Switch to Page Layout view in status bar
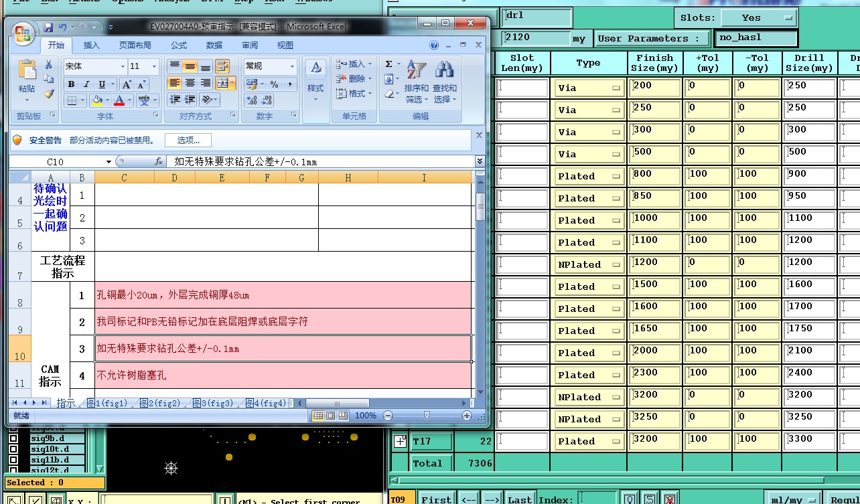Image resolution: width=860 pixels, height=504 pixels. pyautogui.click(x=330, y=416)
